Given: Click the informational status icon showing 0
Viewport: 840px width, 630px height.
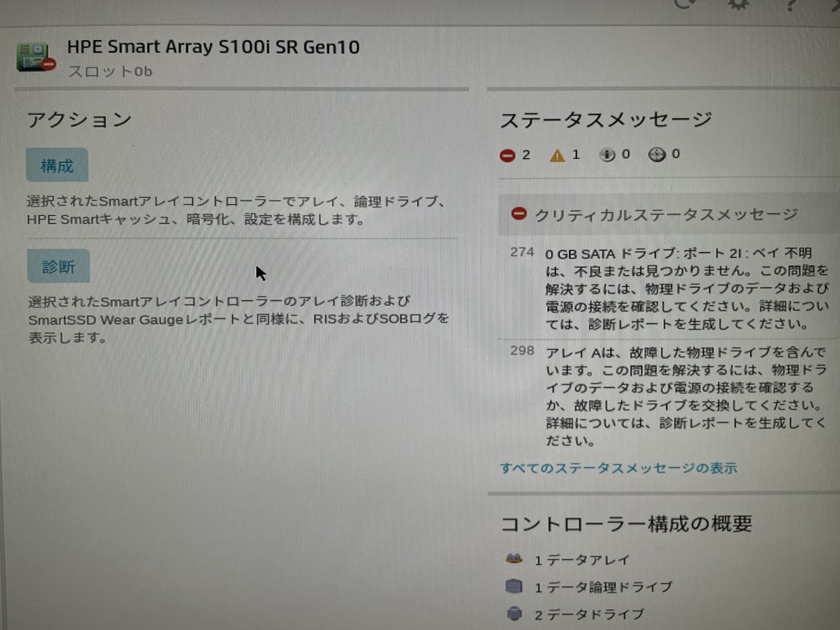Looking at the screenshot, I should click(x=607, y=154).
